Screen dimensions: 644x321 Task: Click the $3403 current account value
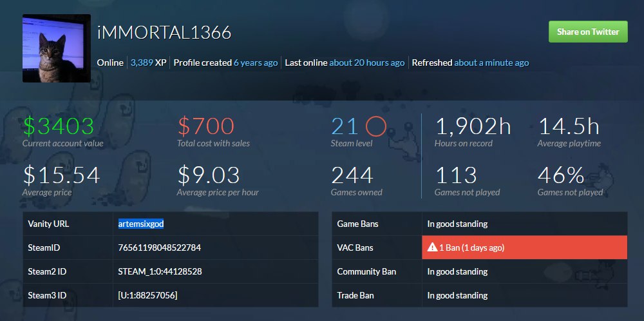[59, 126]
